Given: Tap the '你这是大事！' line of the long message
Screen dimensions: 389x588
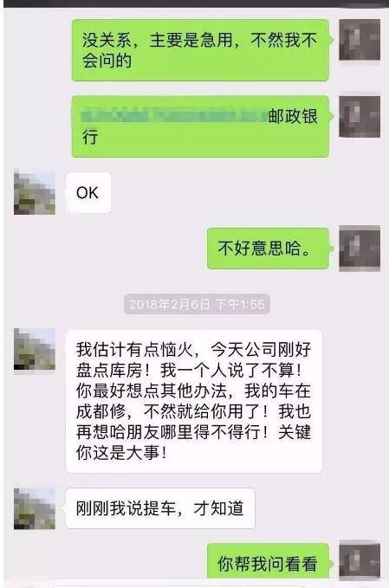Looking at the screenshot, I should pyautogui.click(x=120, y=453).
